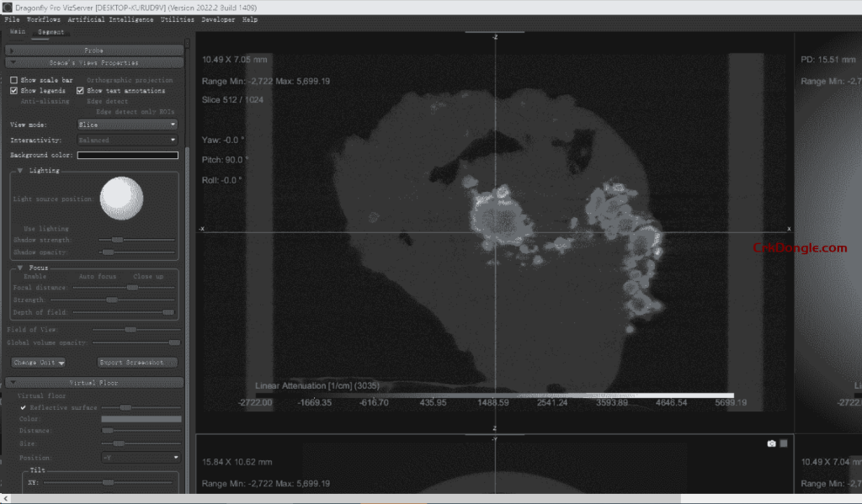Collapse the Virtual Floor section
The width and height of the screenshot is (862, 504).
click(x=12, y=383)
